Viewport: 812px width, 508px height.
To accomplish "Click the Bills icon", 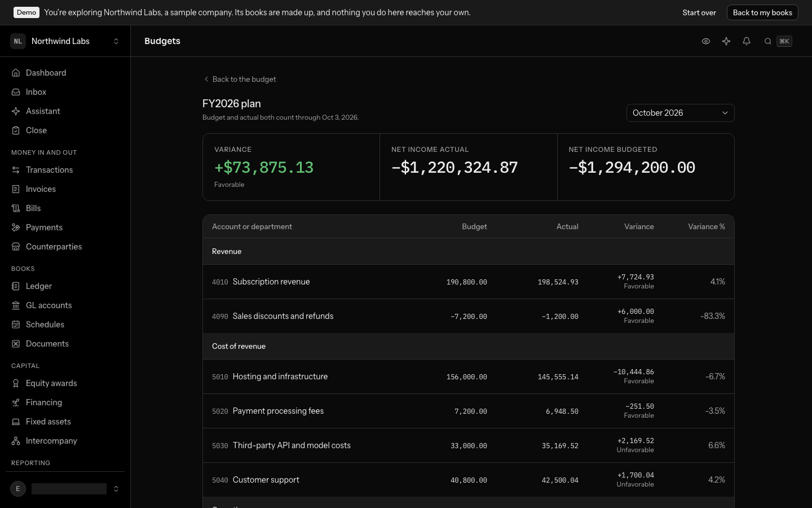I will pyautogui.click(x=16, y=208).
